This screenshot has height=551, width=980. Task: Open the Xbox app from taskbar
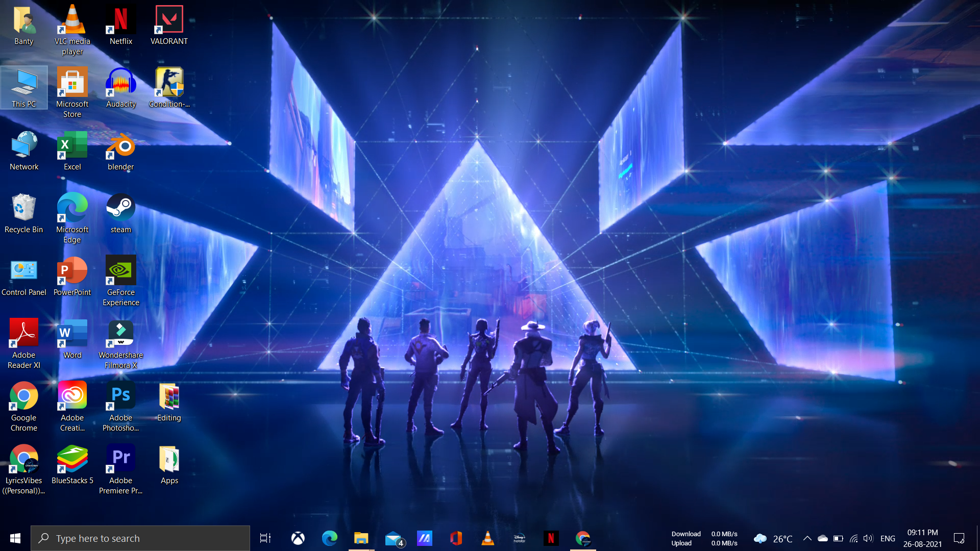(298, 538)
